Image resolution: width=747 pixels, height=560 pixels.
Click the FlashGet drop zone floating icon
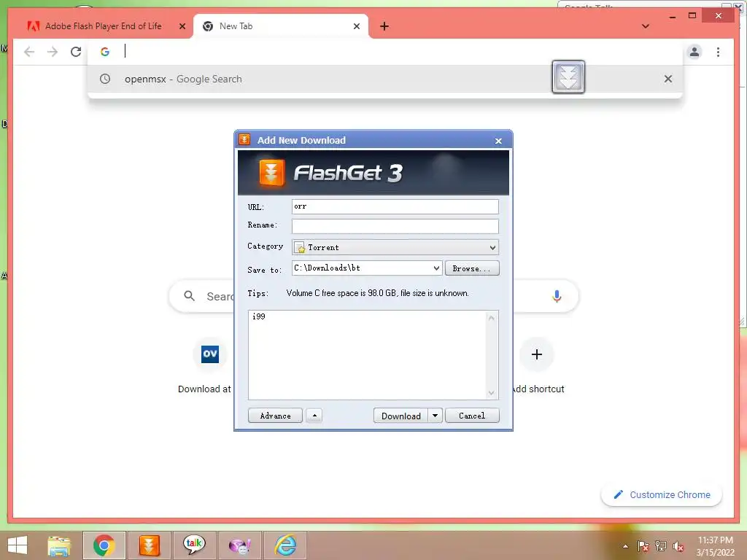click(568, 77)
